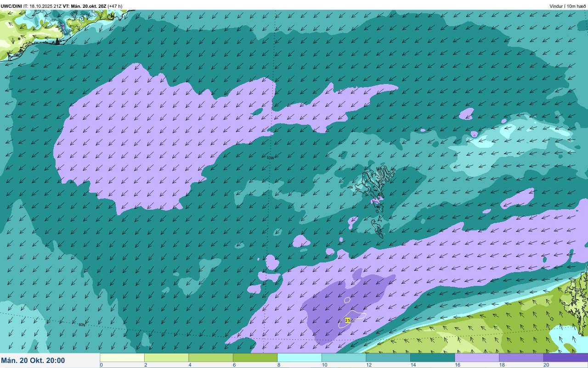This screenshot has width=588, height=368.
Task: Click the 'UWC/DINI' model label
Action: pyautogui.click(x=11, y=6)
